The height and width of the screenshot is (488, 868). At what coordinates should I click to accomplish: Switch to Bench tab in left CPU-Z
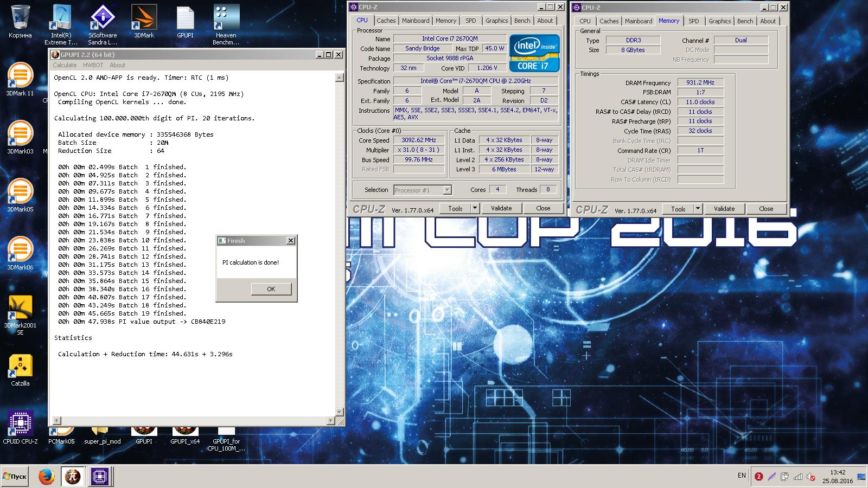[522, 21]
